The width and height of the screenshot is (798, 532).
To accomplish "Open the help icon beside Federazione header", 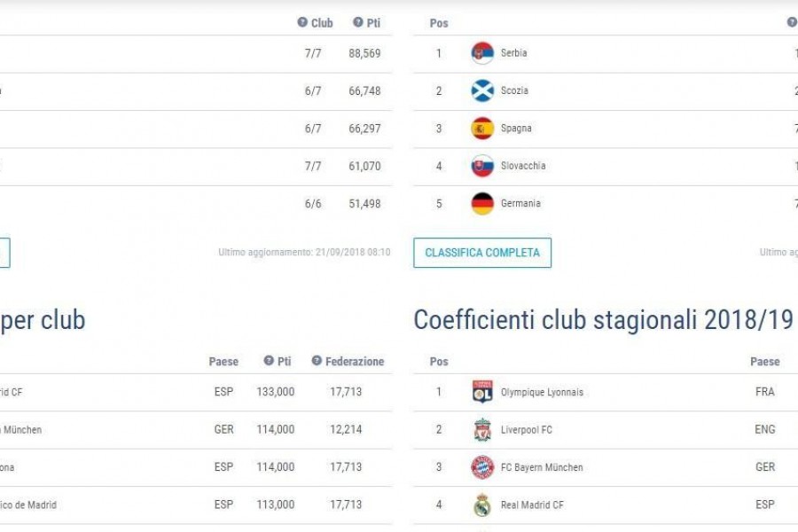I will point(317,361).
